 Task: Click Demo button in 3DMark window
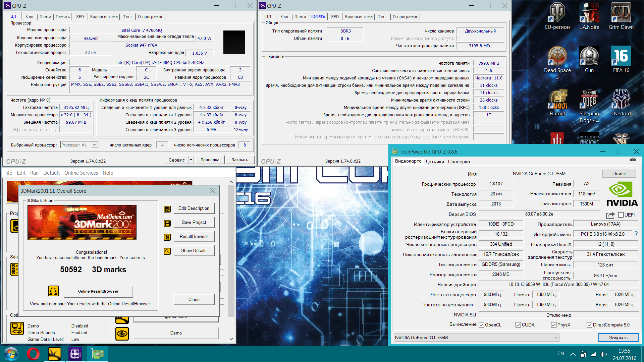click(176, 333)
